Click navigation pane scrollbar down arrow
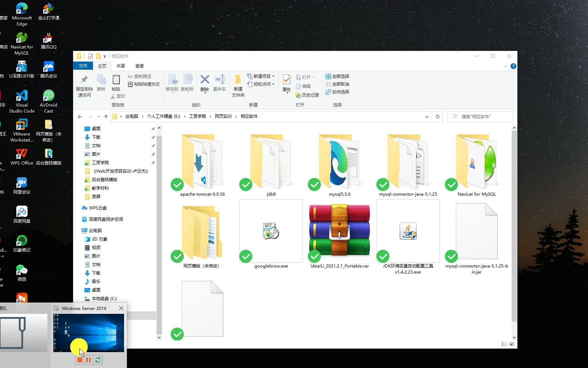The height and width of the screenshot is (368, 588). 159,337
